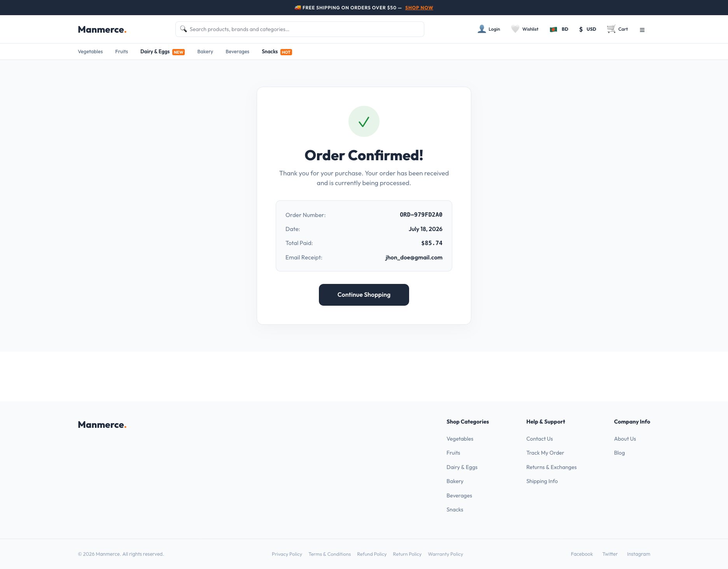The image size is (728, 569).
Task: Open the Return Policy link
Action: tap(407, 554)
